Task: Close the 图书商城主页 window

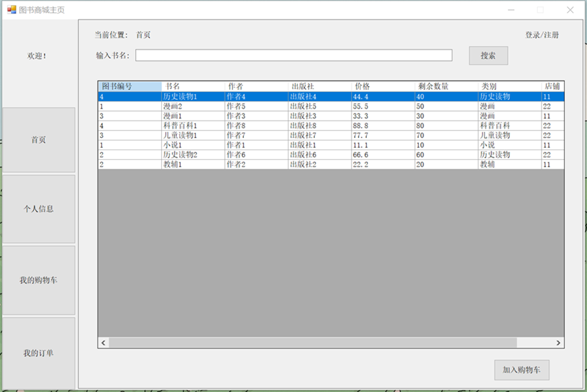Action: (570, 10)
